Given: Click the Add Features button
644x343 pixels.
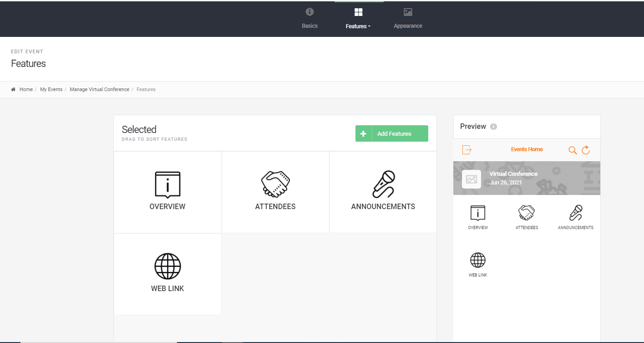Looking at the screenshot, I should [391, 133].
